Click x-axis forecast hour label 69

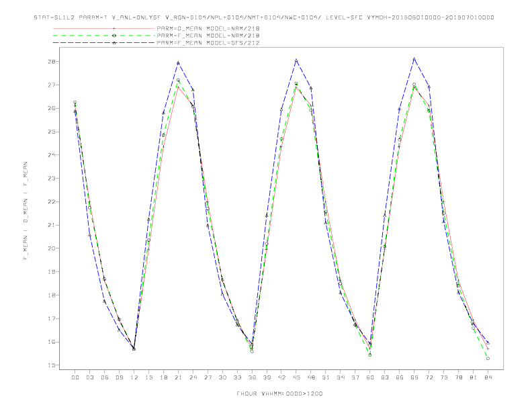(x=414, y=377)
